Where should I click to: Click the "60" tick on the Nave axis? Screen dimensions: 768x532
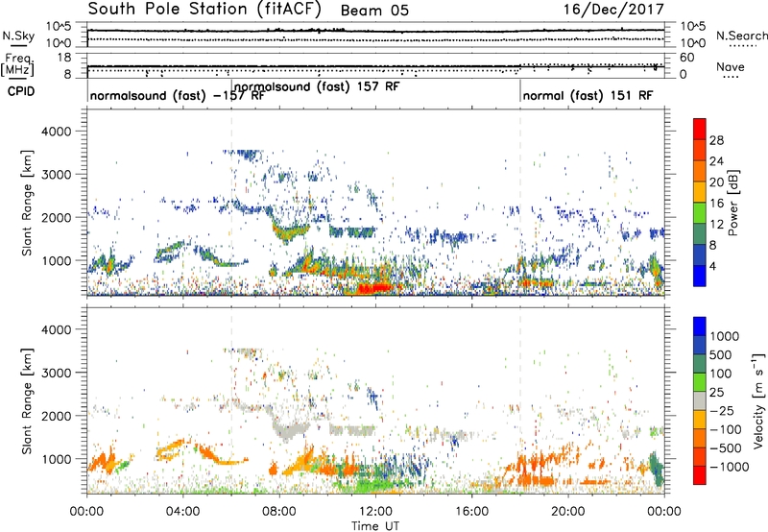(686, 58)
